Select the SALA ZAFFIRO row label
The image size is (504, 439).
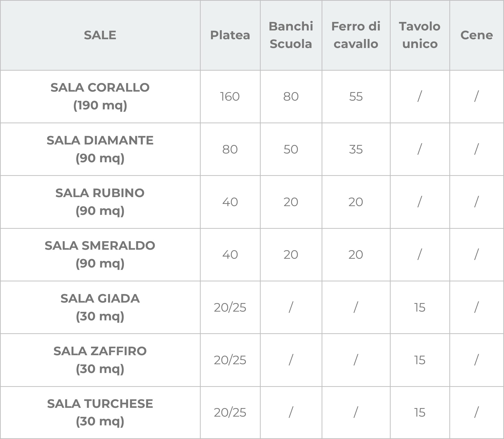click(x=100, y=360)
